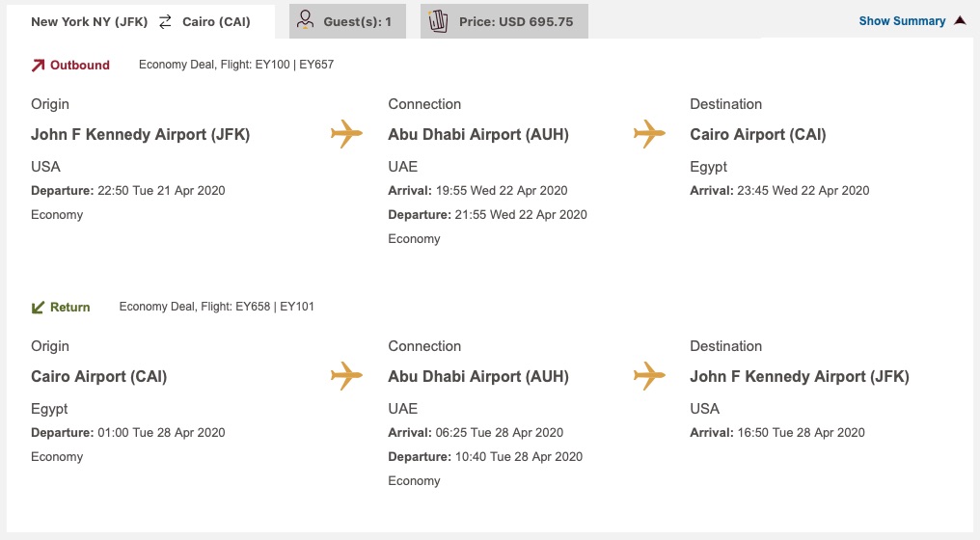Click the swap arrows between JFK and Cairo
Screen dimensions: 980x540
165,21
